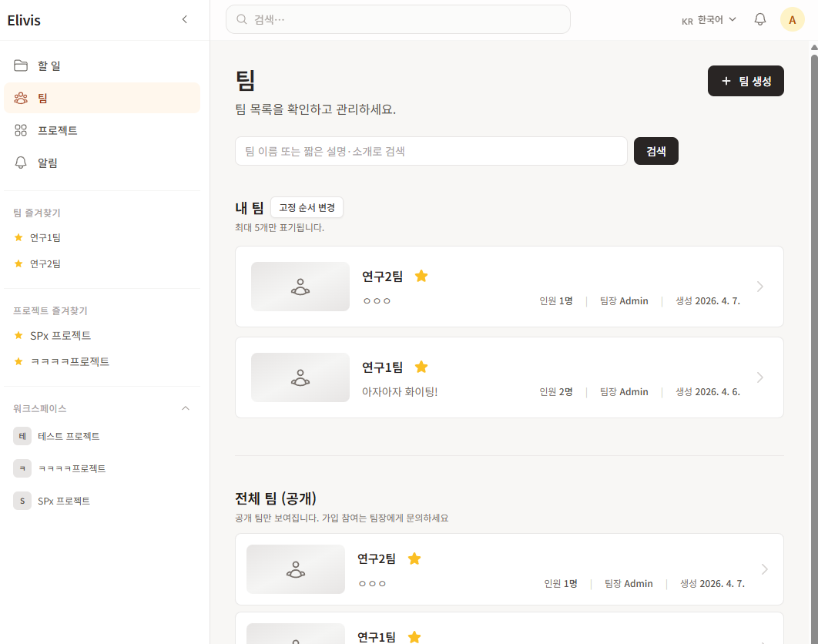Open 연구1팀 from 팀 즐겨찾기
The width and height of the screenshot is (818, 644).
click(45, 237)
